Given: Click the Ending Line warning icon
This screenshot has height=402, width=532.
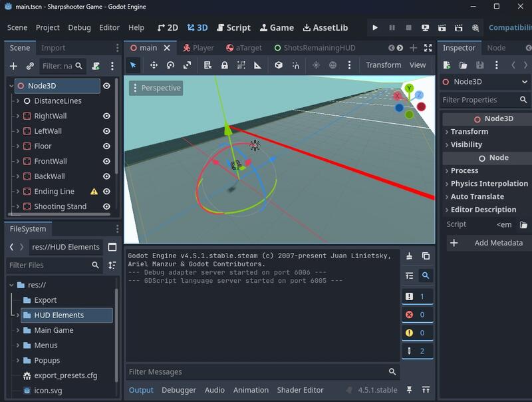Looking at the screenshot, I should tap(94, 192).
